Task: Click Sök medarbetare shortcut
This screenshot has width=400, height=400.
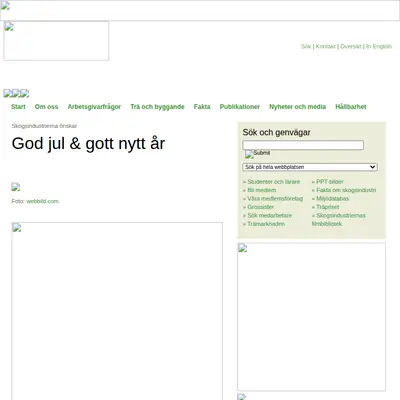Action: (x=269, y=215)
